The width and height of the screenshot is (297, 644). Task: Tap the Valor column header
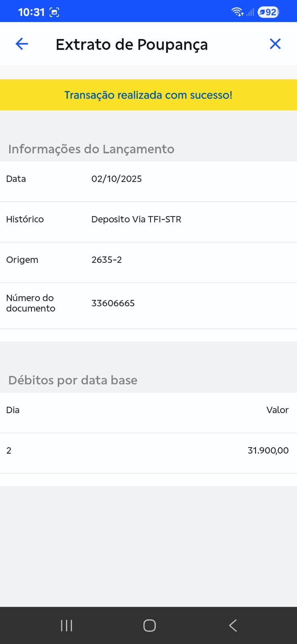277,410
